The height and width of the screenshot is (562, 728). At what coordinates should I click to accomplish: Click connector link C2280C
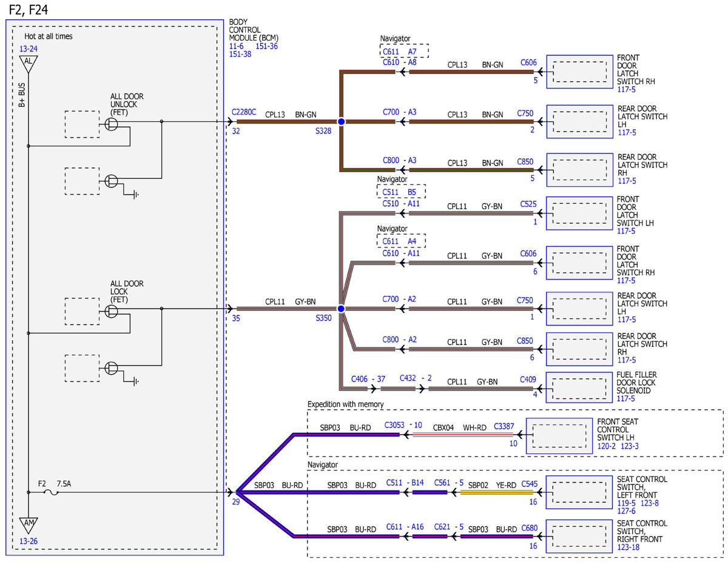(244, 113)
